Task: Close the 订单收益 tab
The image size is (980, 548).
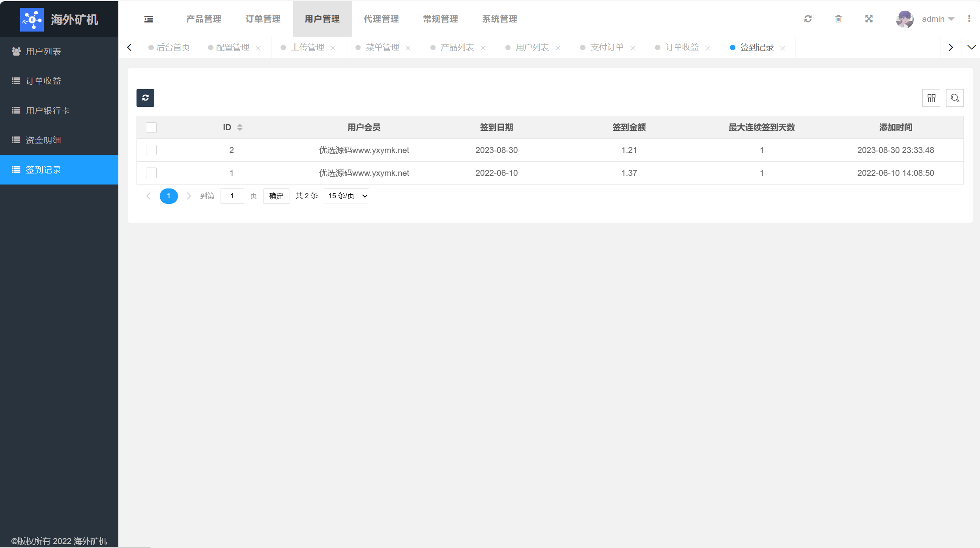Action: (x=707, y=48)
